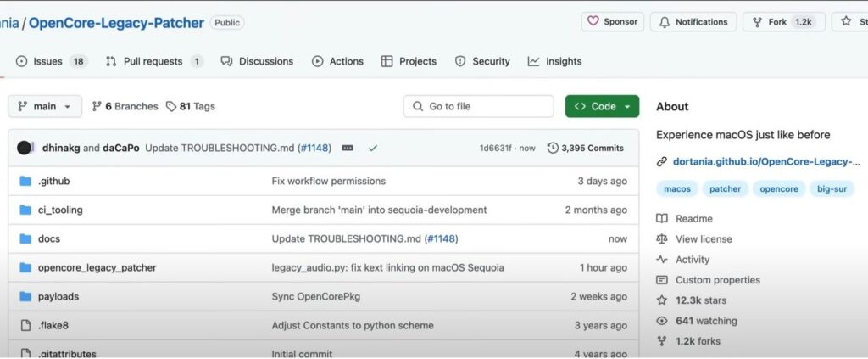Click the watching eye icon

coord(662,321)
